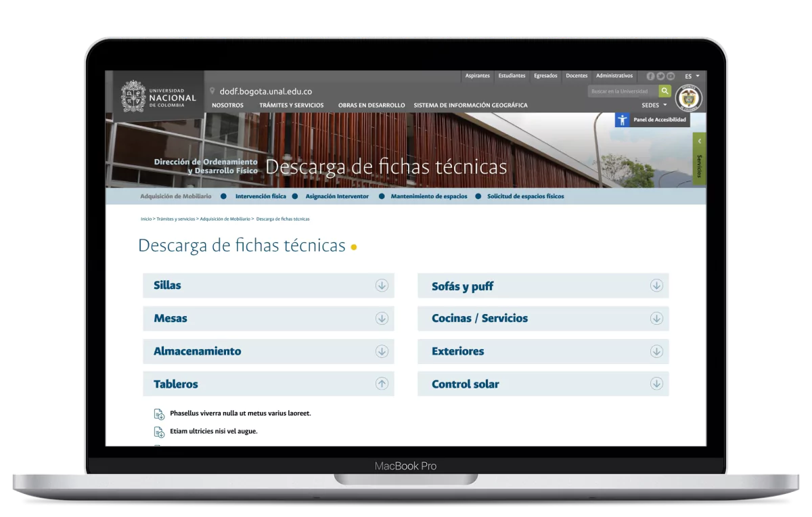
Task: Click the Trámites y servicios breadcrumb
Action: 176,219
